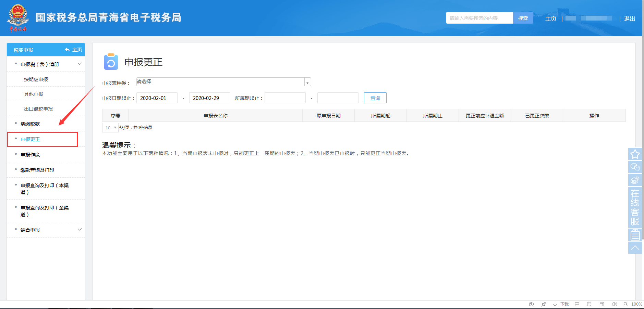Open the rows-per-page dropdown showing 10
644x309 pixels.
110,128
